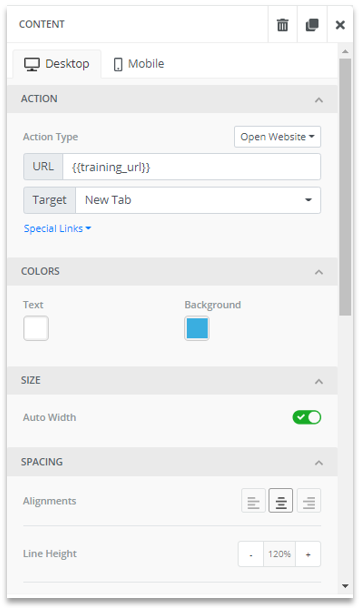Click the scrollbar up arrow
The width and height of the screenshot is (360, 611).
[345, 51]
